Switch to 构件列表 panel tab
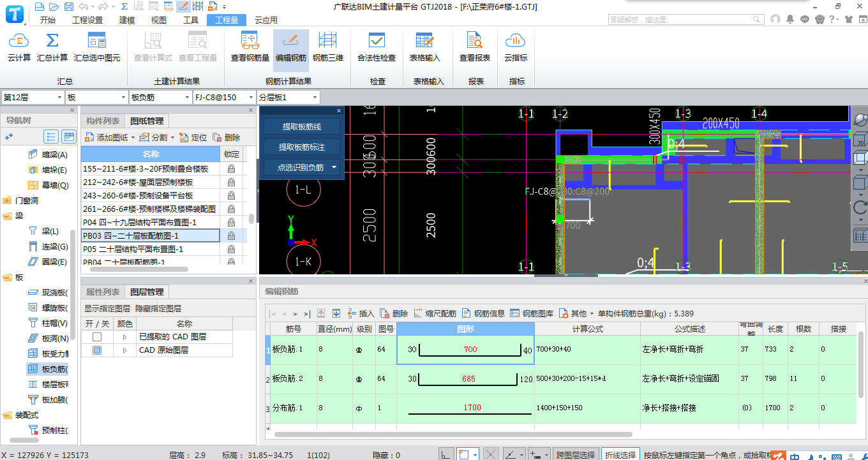This screenshot has width=868, height=460. click(x=103, y=121)
